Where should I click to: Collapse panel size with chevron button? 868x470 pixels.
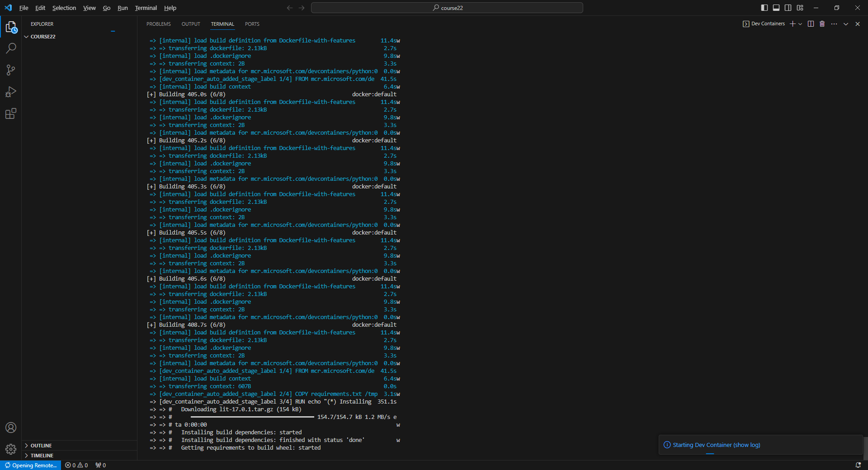846,24
